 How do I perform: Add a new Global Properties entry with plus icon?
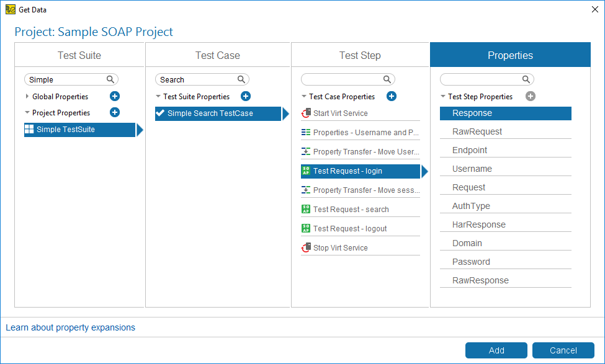[115, 96]
